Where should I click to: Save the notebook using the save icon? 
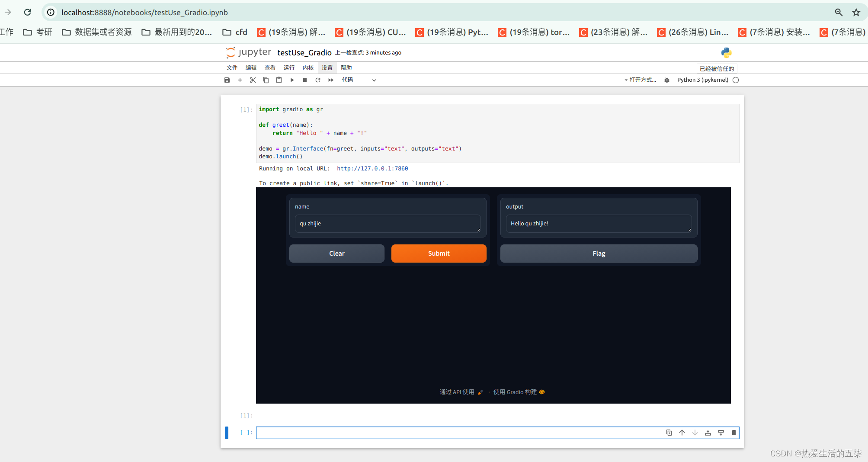click(227, 80)
